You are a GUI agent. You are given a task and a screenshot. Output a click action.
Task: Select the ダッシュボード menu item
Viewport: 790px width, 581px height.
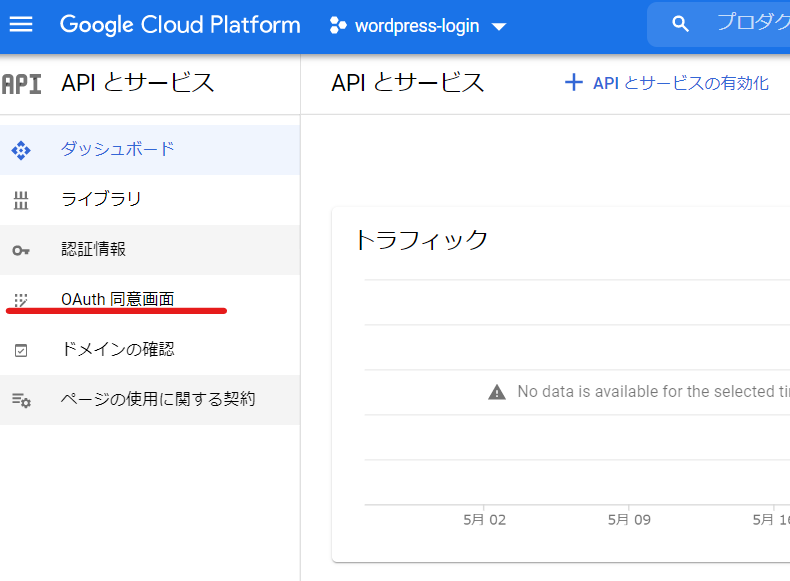pos(150,150)
